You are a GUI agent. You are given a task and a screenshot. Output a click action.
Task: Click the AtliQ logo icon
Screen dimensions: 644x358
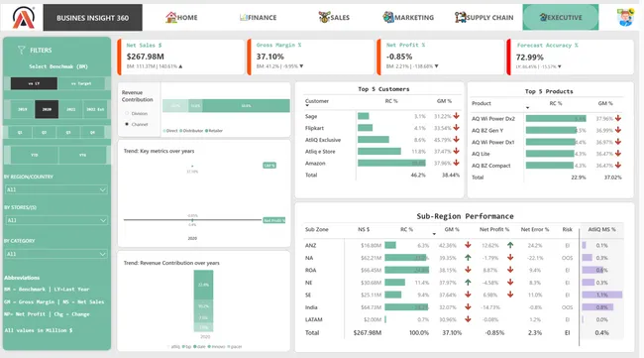pyautogui.click(x=24, y=17)
